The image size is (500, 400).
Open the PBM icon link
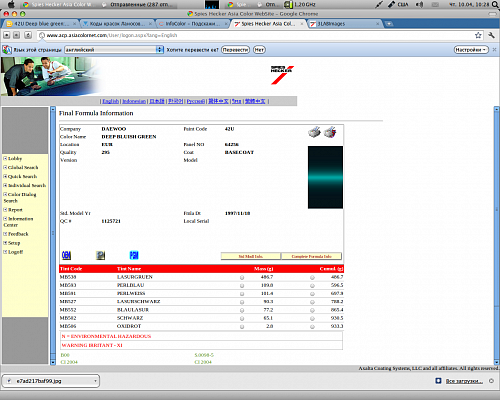click(134, 255)
